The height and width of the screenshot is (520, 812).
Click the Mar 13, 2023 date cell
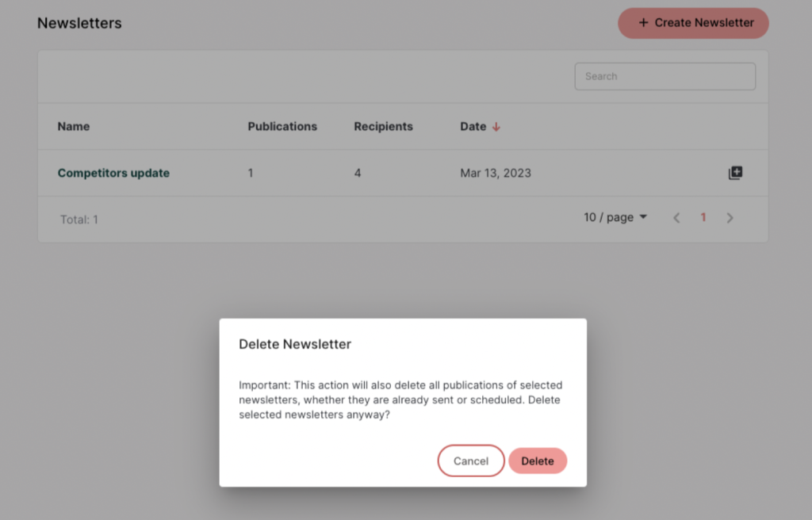(496, 173)
